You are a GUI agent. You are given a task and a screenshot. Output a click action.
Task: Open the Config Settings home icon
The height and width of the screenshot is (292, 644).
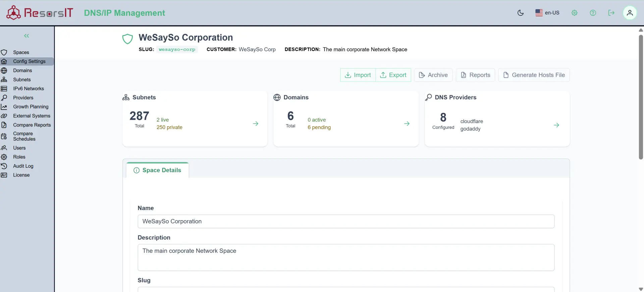4,61
